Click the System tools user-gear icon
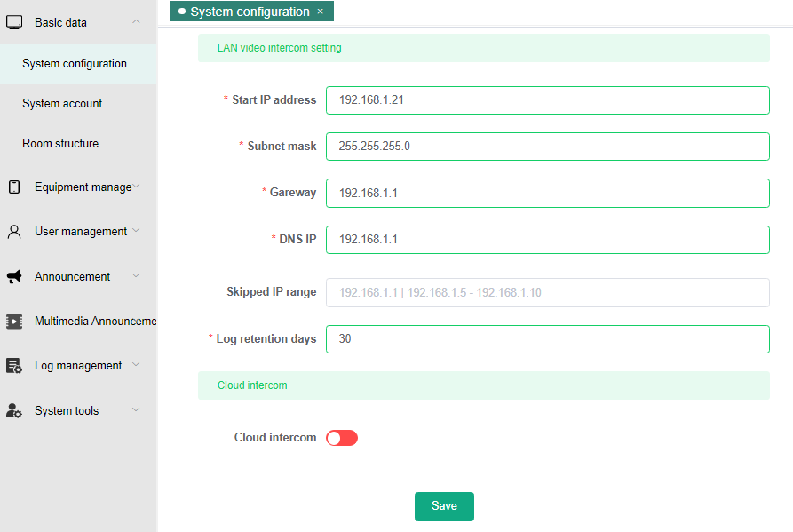This screenshot has width=793, height=532. (x=14, y=410)
